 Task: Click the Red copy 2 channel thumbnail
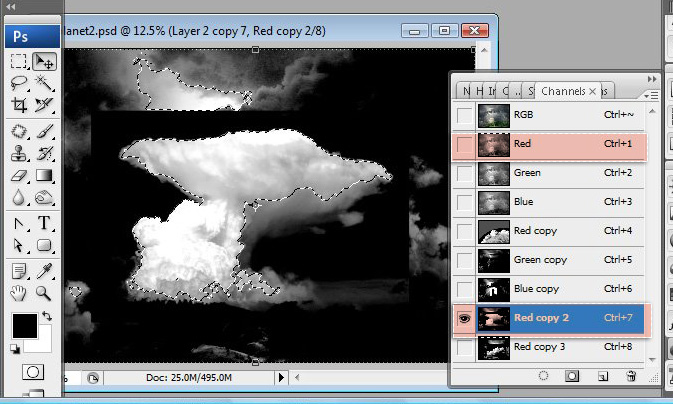tap(494, 319)
